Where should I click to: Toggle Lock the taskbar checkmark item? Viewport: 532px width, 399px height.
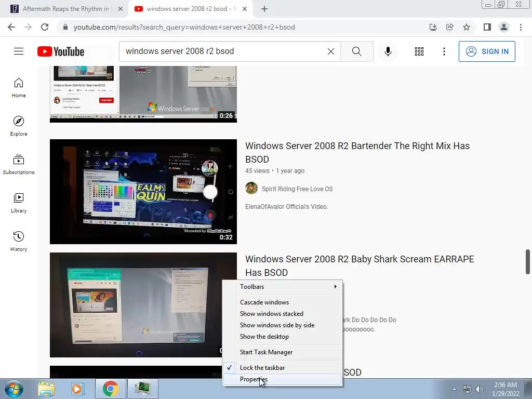(x=282, y=368)
